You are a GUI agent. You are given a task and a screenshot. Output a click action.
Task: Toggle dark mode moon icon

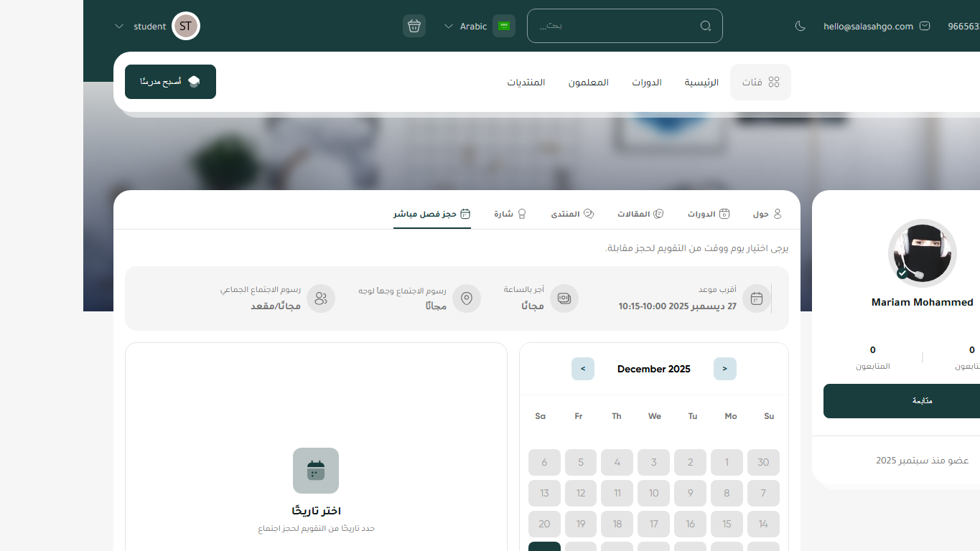(801, 27)
